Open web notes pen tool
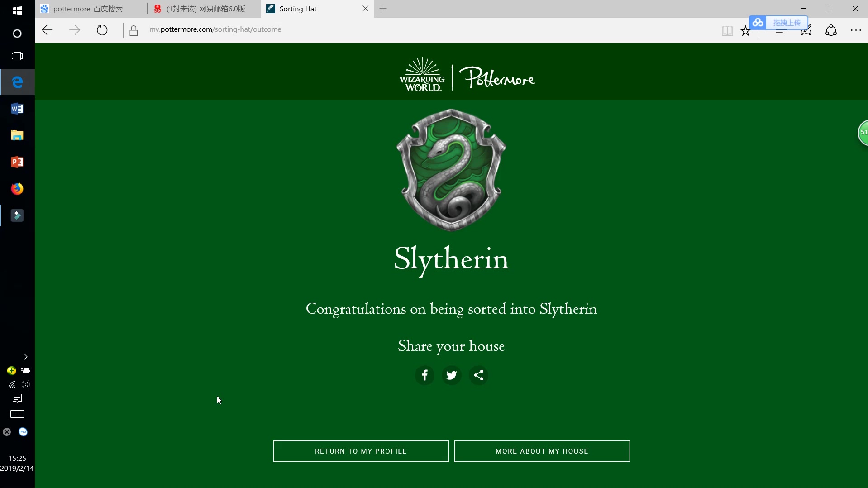The image size is (868, 488). 806,31
